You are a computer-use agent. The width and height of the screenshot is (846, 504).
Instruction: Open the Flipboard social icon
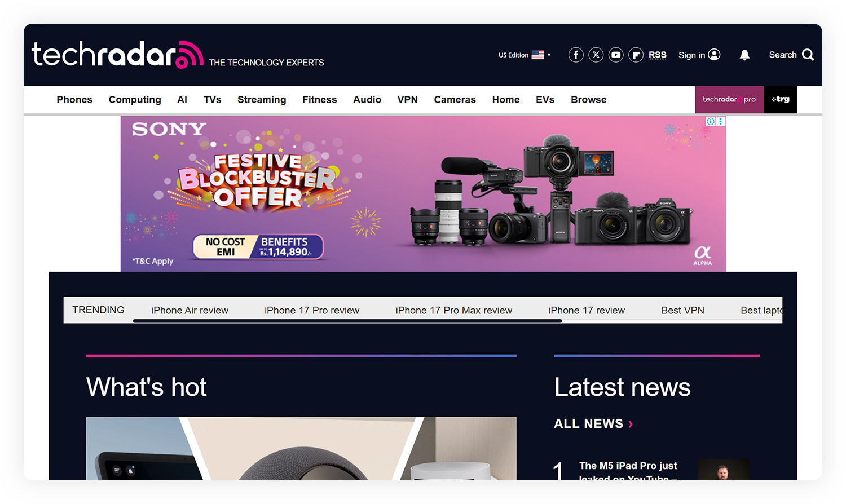click(636, 55)
